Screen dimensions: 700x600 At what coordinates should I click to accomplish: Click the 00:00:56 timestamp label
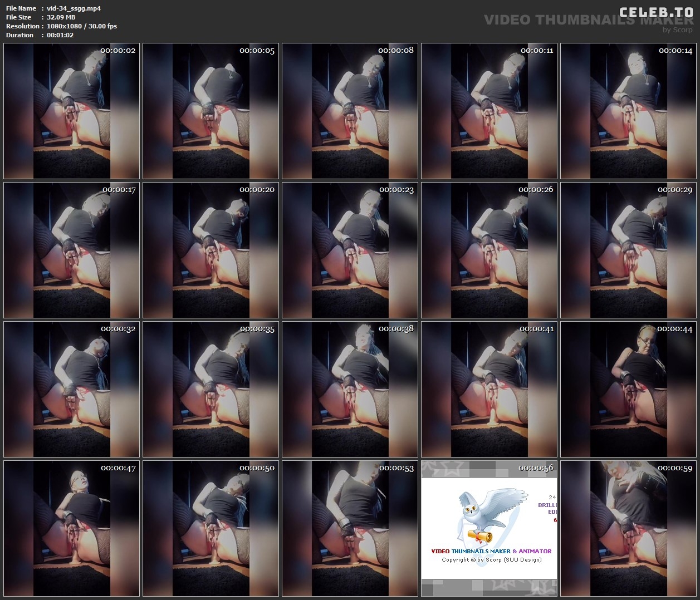pyautogui.click(x=536, y=468)
